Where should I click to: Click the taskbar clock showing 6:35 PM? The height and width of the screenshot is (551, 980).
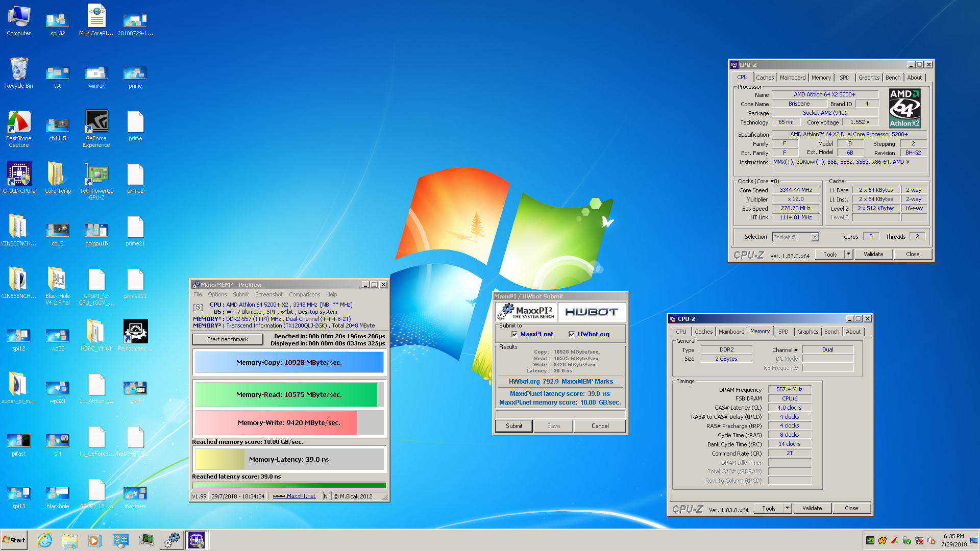[953, 540]
